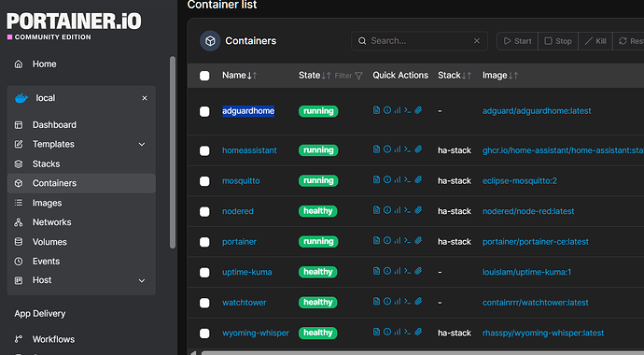View logs icon for homeassistant container
The width and height of the screenshot is (644, 355).
(376, 149)
